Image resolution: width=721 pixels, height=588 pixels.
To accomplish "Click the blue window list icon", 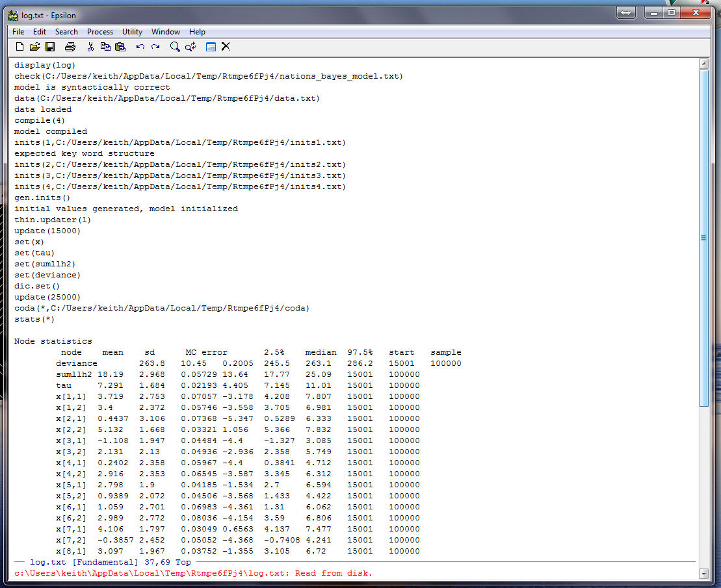I will [211, 47].
